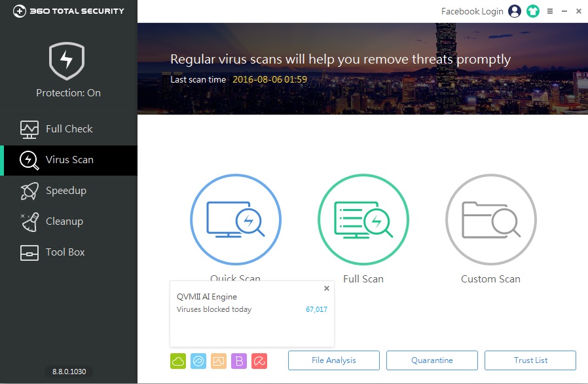Click the File Analysis button

click(x=334, y=360)
